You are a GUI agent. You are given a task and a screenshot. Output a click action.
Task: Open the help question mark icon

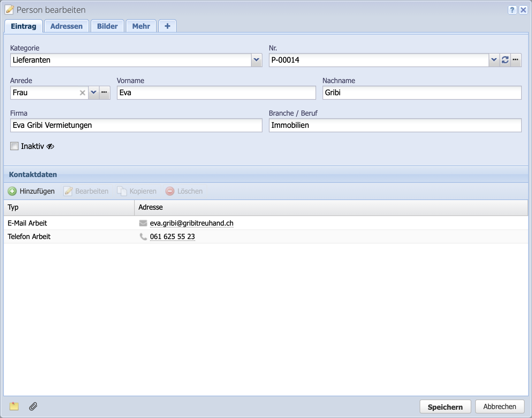(x=512, y=10)
